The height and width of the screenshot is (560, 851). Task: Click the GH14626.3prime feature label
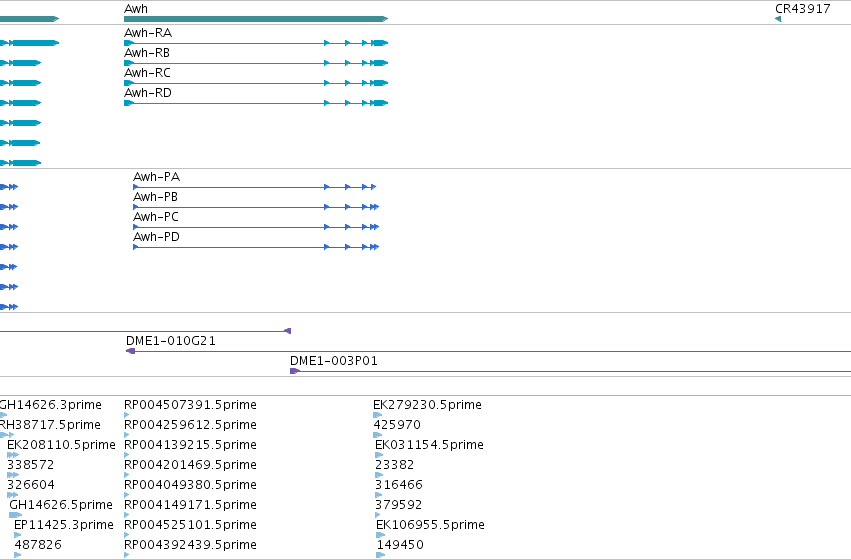(x=50, y=405)
